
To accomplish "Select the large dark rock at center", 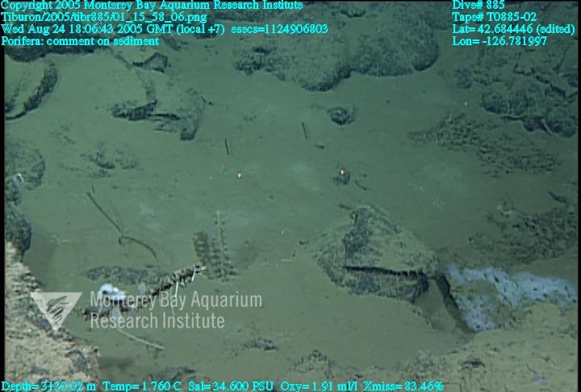I will tap(371, 250).
